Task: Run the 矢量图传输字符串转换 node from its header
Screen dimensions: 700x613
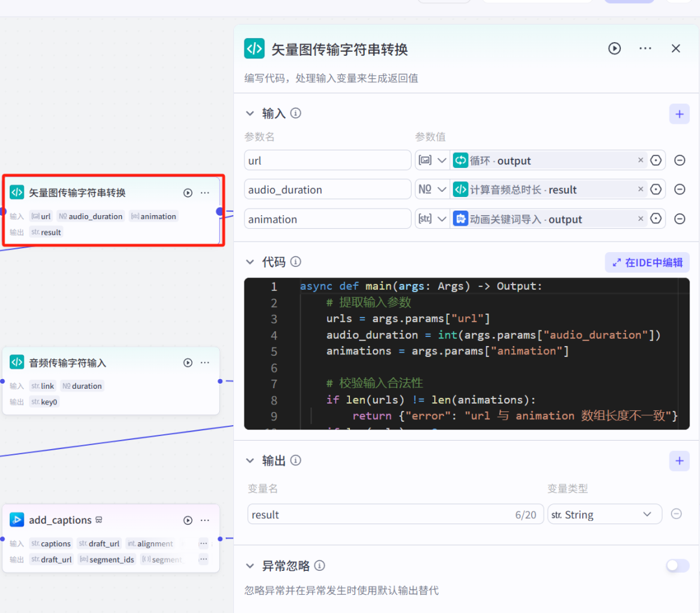Action: 614,49
